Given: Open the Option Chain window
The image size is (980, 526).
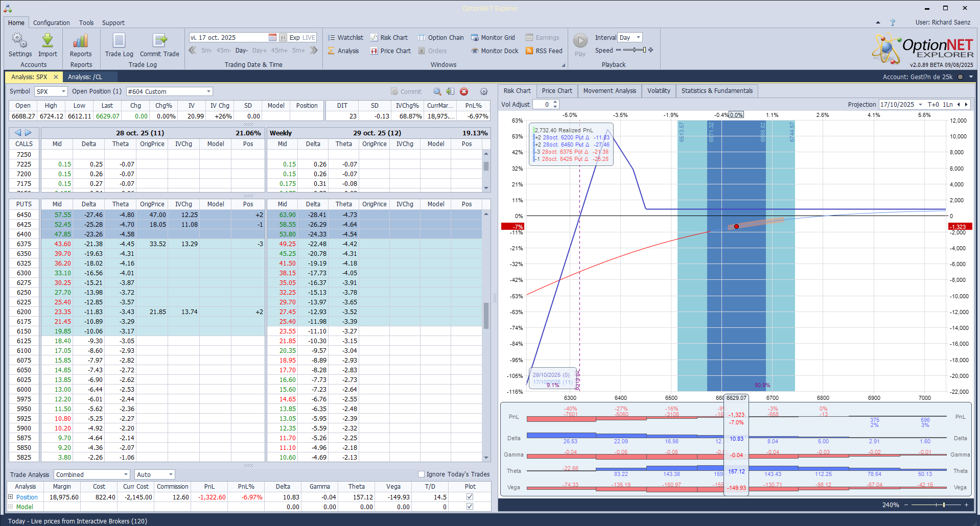Looking at the screenshot, I should click(x=440, y=37).
